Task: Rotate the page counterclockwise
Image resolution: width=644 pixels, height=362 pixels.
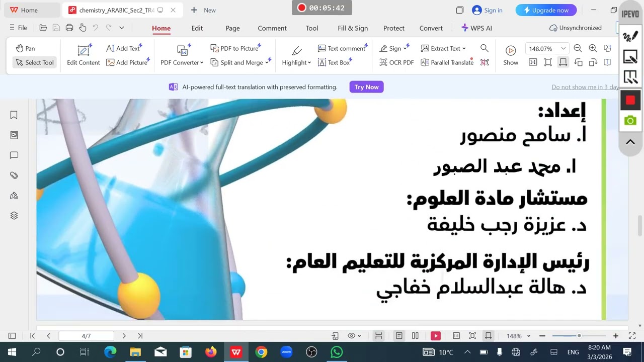Action: [x=578, y=62]
